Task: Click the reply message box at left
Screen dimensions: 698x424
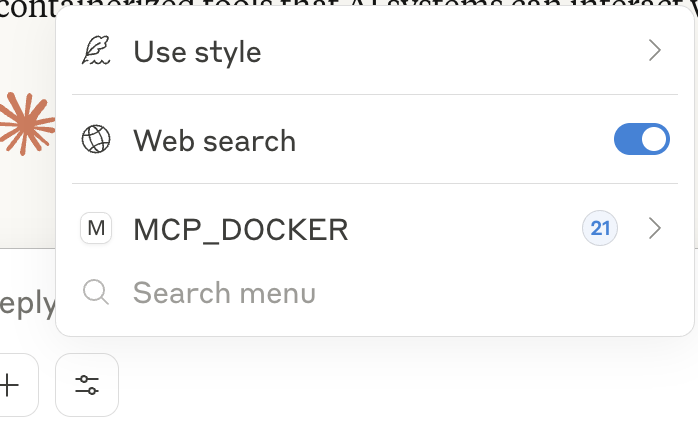Action: 28,303
